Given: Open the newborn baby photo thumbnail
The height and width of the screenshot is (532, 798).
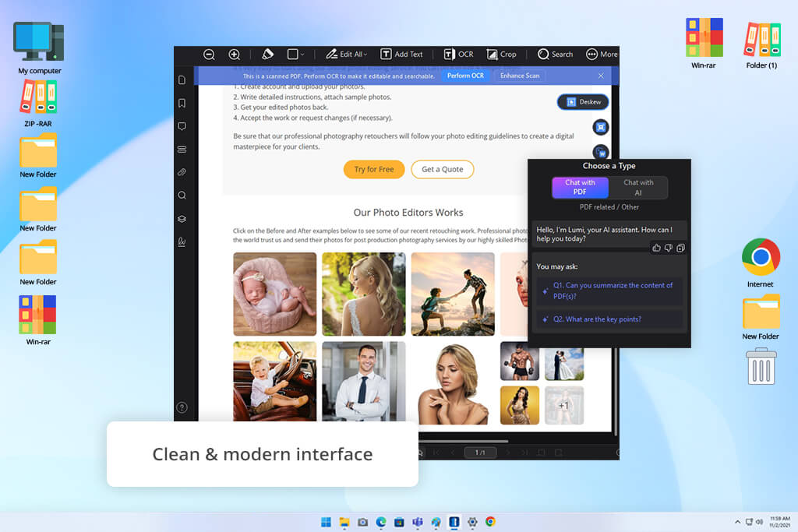Looking at the screenshot, I should (x=275, y=294).
